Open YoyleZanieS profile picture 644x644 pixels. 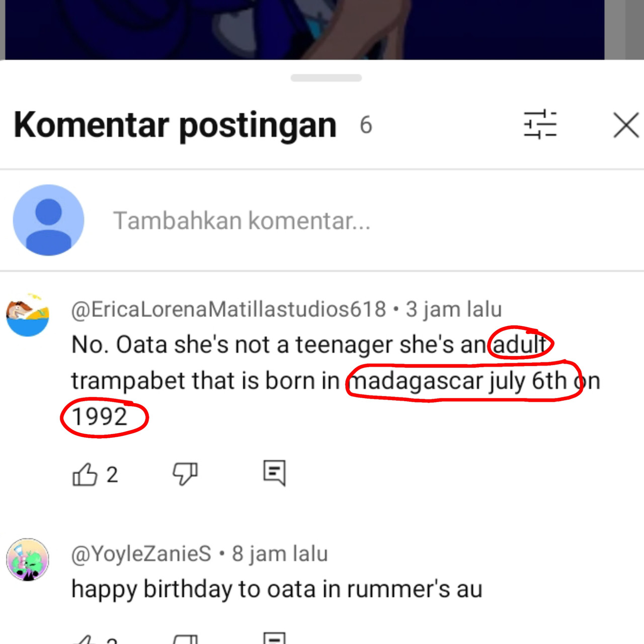[28, 559]
